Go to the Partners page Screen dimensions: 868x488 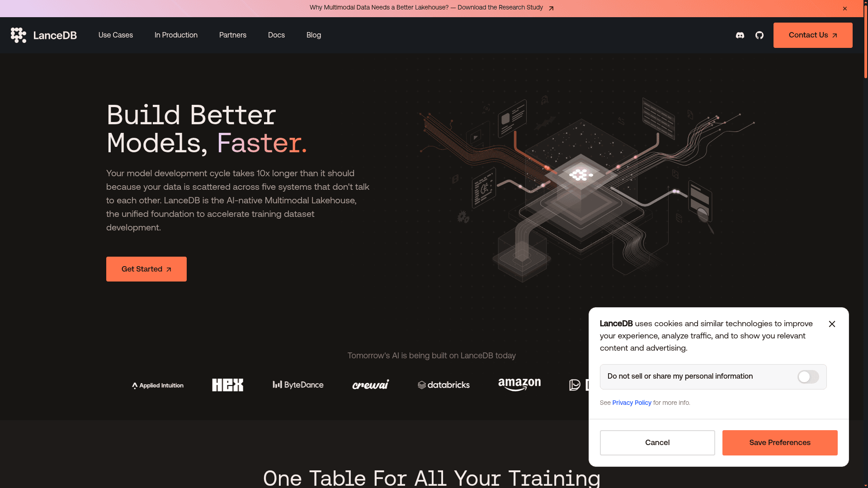(233, 35)
